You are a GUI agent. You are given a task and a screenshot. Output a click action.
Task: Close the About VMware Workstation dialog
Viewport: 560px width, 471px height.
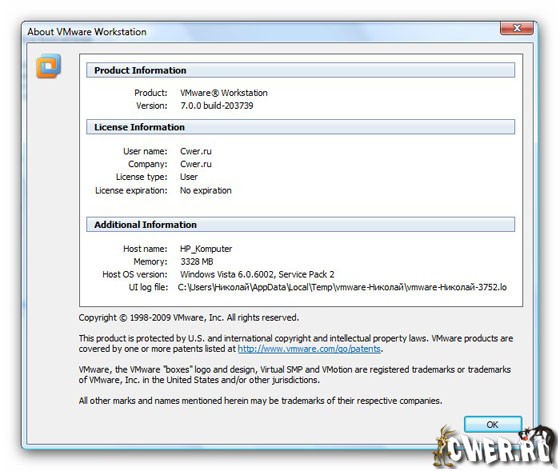(x=517, y=28)
